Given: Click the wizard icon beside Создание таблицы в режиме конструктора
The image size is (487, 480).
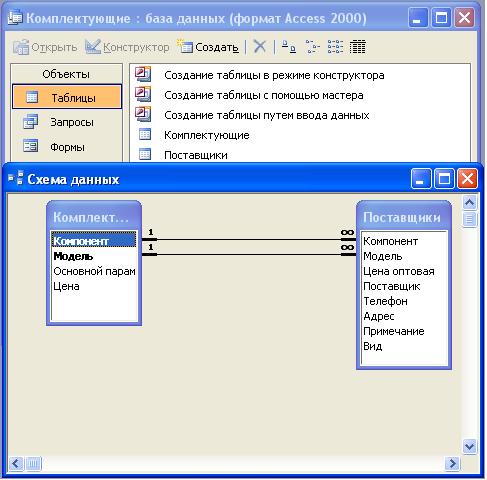Looking at the screenshot, I should click(x=143, y=74).
